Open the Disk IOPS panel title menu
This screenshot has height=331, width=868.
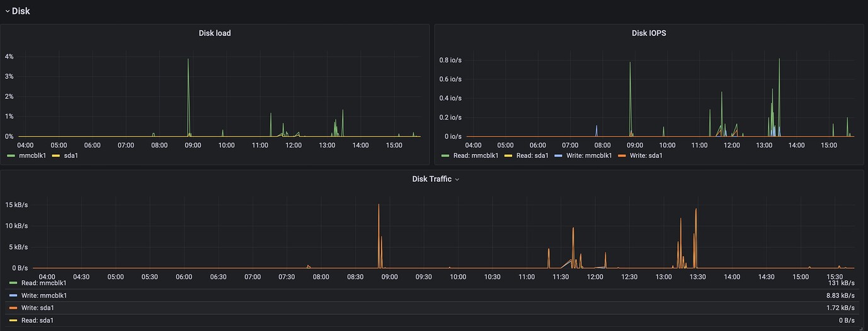click(x=649, y=33)
